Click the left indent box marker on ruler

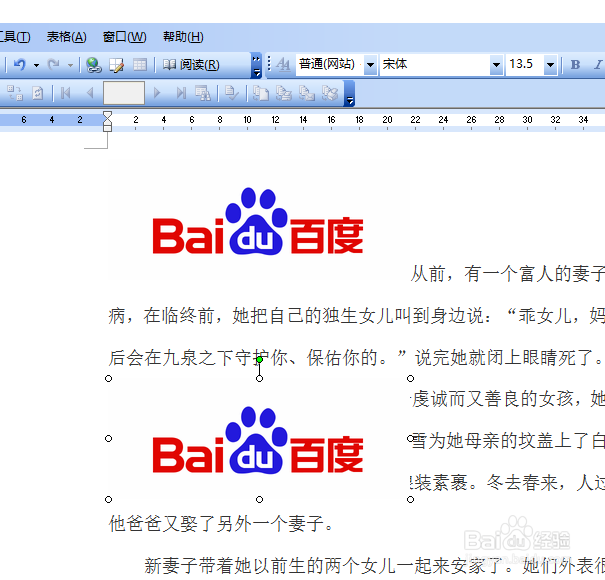(108, 128)
